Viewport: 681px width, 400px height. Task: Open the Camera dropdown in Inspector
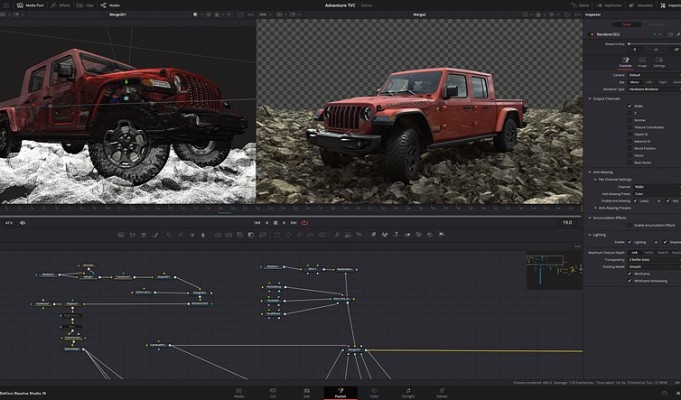pyautogui.click(x=654, y=75)
